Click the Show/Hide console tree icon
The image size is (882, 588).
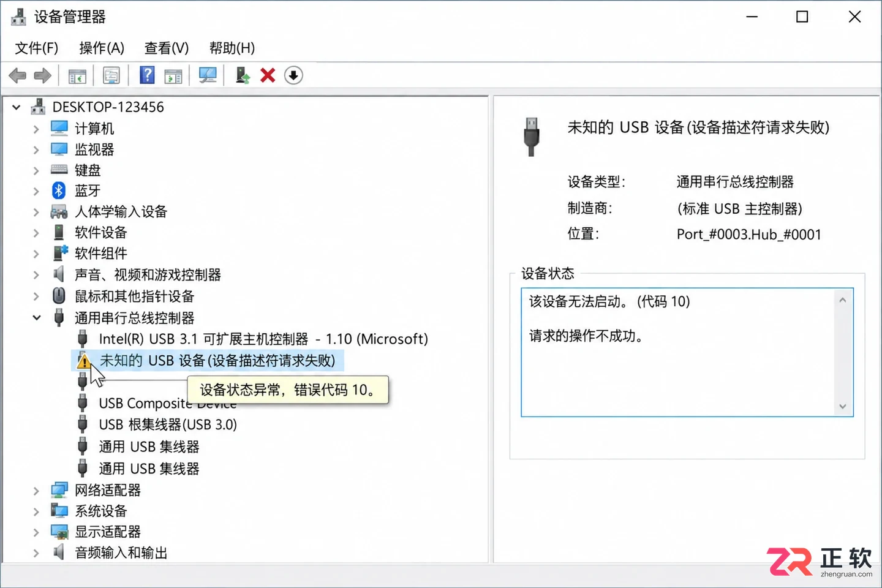click(x=77, y=76)
